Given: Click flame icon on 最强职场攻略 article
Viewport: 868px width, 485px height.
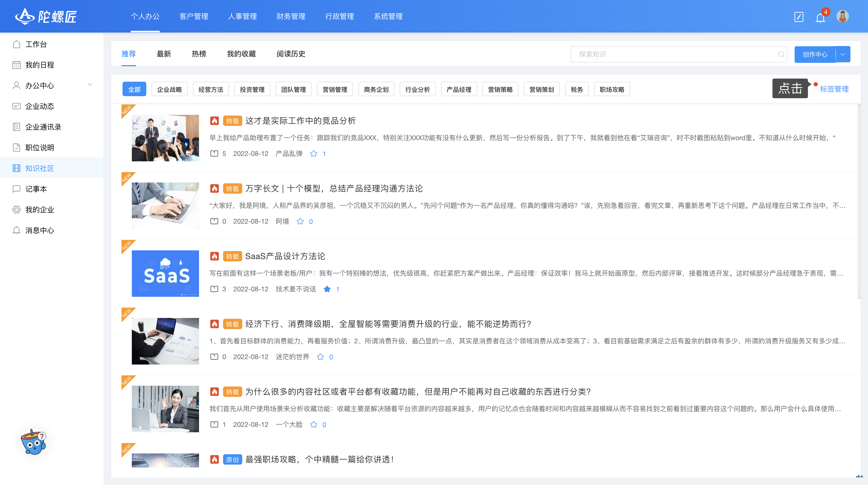Looking at the screenshot, I should click(x=214, y=459).
